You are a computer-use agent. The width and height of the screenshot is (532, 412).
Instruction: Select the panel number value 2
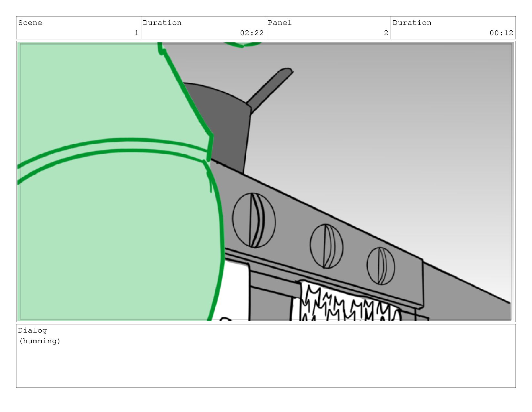pos(386,33)
